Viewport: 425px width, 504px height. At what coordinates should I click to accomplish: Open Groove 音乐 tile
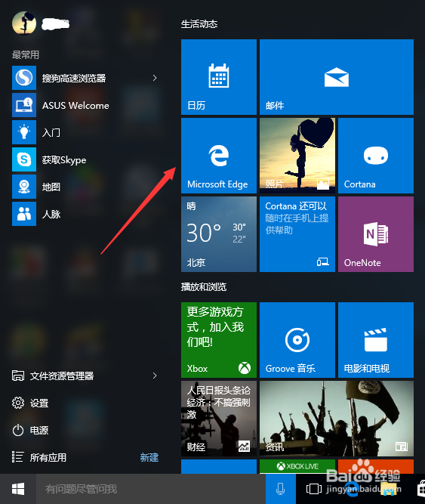coord(297,340)
